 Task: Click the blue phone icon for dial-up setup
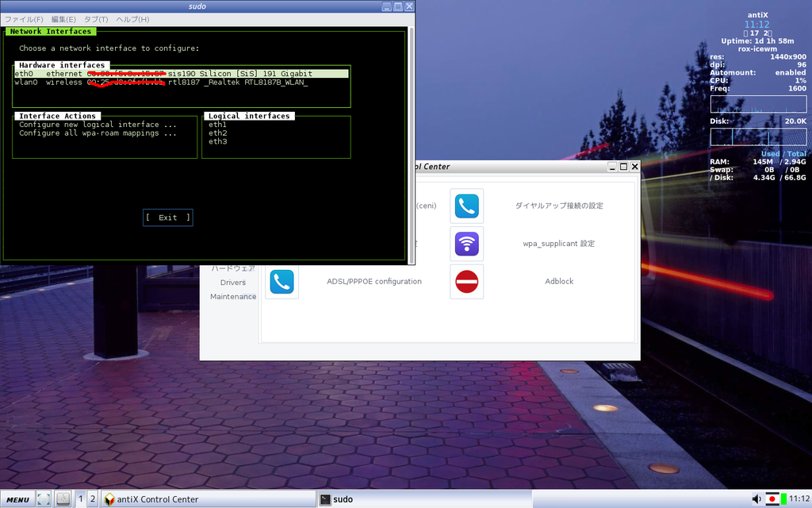click(466, 206)
